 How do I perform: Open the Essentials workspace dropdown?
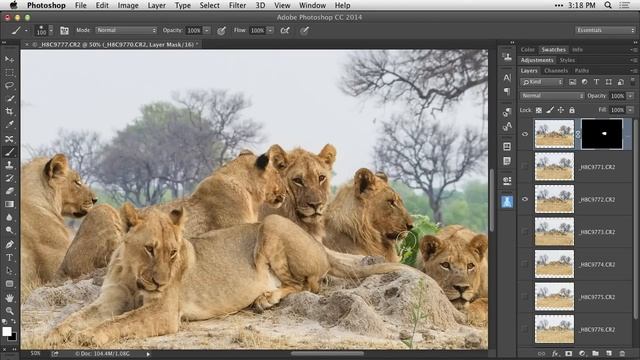pyautogui.click(x=605, y=30)
